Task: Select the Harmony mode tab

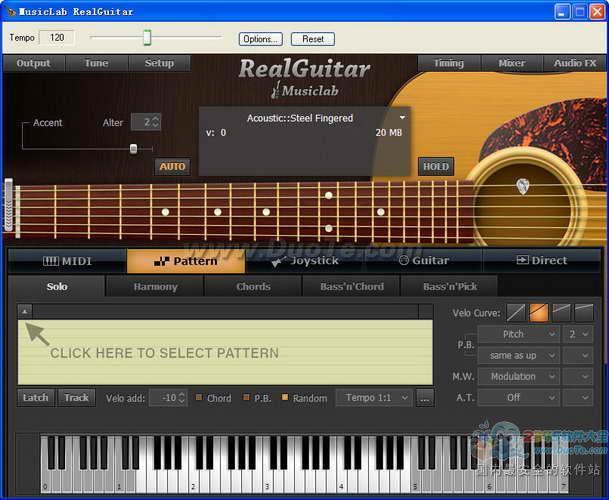Action: tap(155, 287)
